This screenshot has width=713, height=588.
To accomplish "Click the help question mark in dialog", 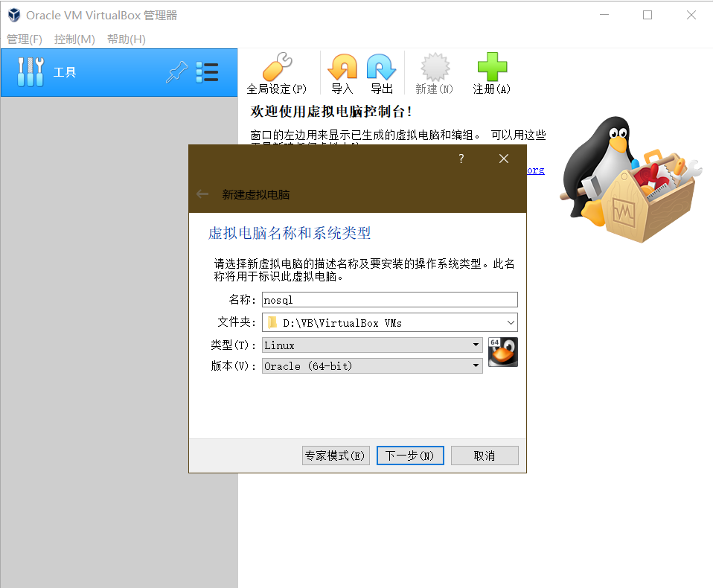I will pyautogui.click(x=461, y=159).
